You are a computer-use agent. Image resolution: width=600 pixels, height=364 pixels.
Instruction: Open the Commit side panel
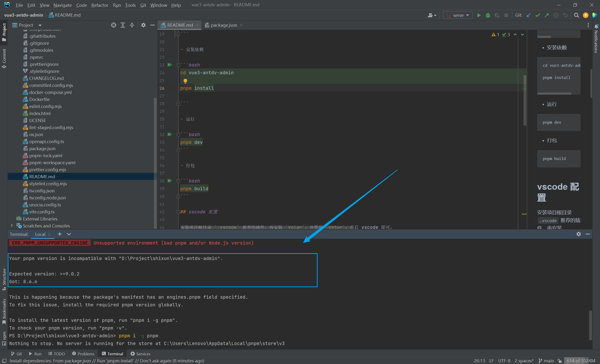click(x=4, y=58)
